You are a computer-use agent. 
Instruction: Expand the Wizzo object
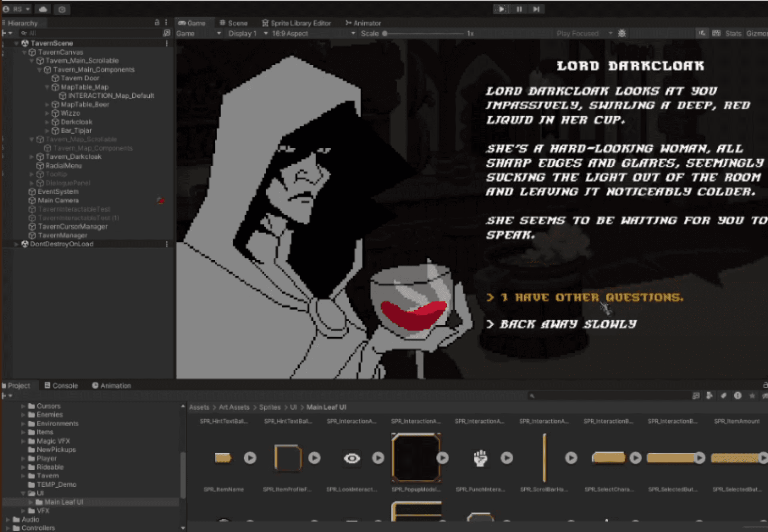(x=47, y=113)
